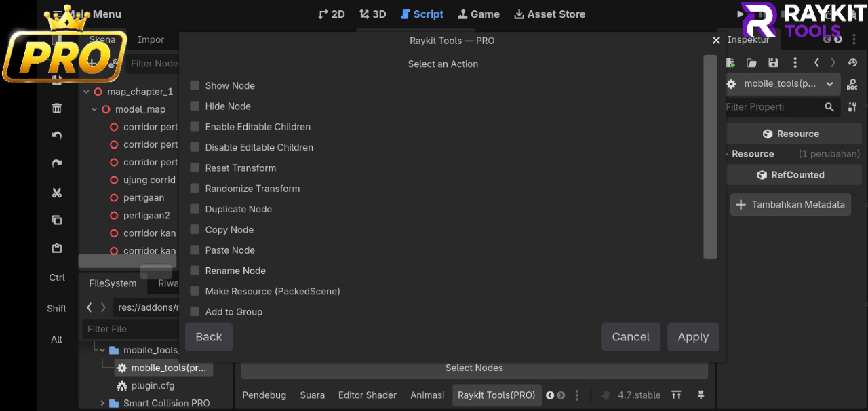This screenshot has width=868, height=411.
Task: Click the copy icon in left toolbar
Action: pos(57,220)
